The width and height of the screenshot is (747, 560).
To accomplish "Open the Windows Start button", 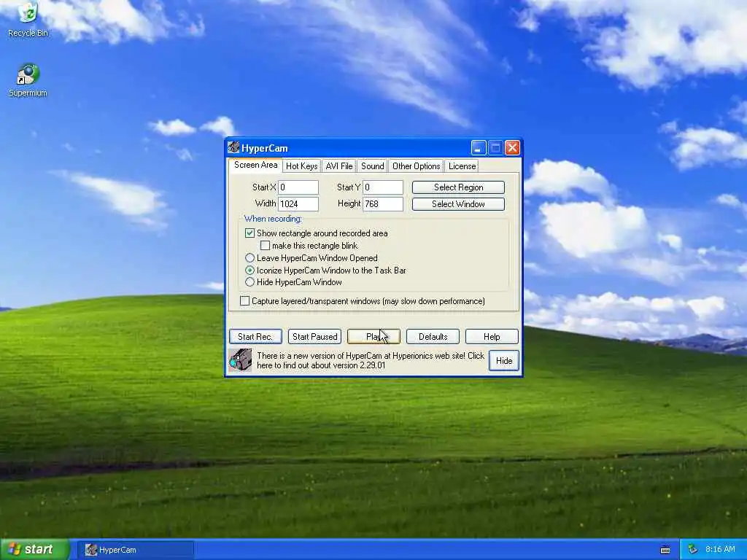I will click(35, 550).
